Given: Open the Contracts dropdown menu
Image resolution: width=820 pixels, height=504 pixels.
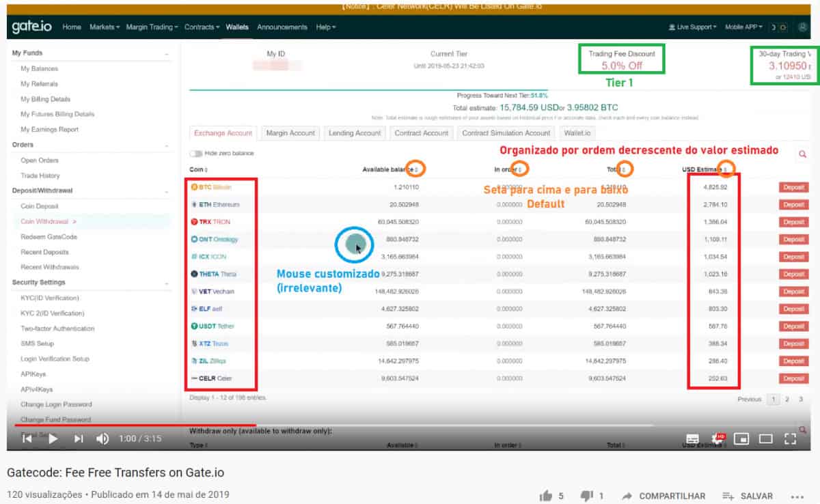Looking at the screenshot, I should click(202, 27).
